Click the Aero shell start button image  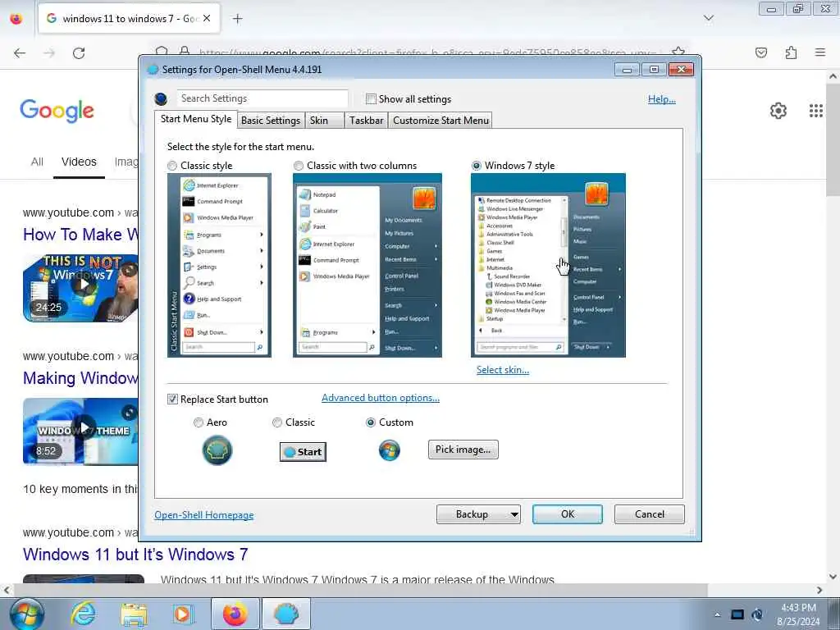(217, 450)
